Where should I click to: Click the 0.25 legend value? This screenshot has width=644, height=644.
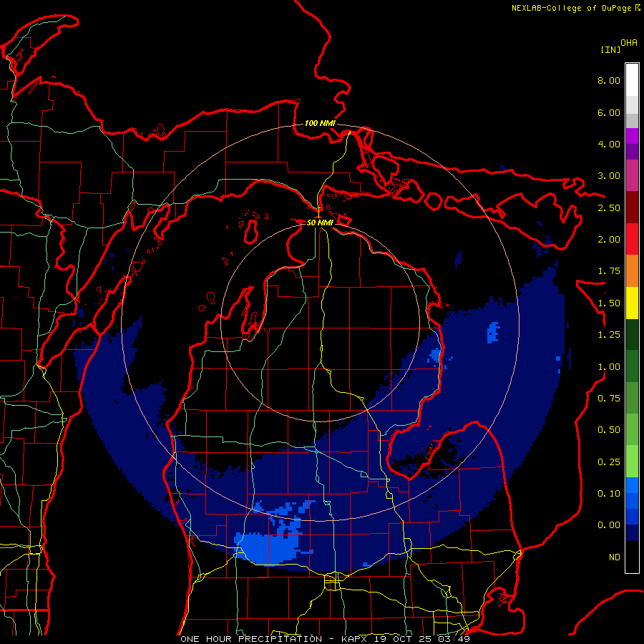(x=609, y=462)
